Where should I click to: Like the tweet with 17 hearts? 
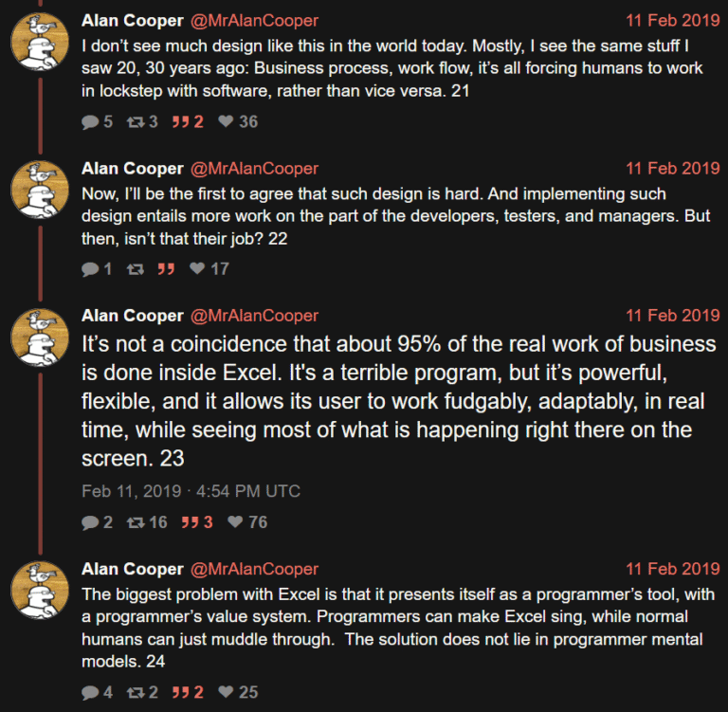point(197,268)
